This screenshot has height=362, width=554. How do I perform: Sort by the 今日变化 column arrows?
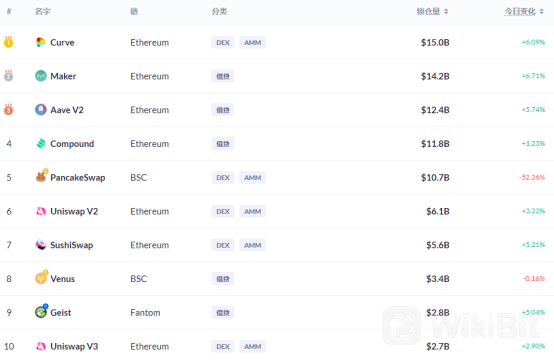541,12
